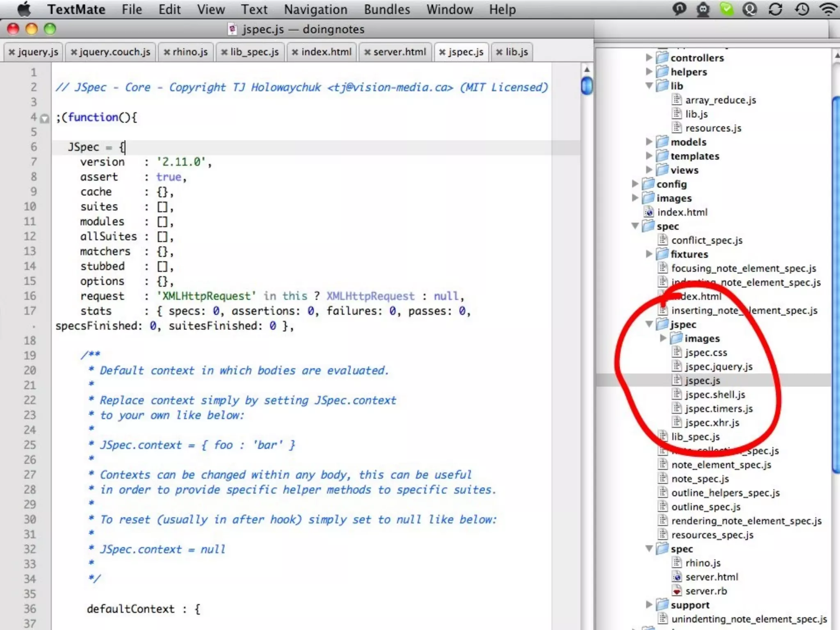Click the editor vertical scrollbar thumb
Image resolution: width=840 pixels, height=630 pixels.
587,86
